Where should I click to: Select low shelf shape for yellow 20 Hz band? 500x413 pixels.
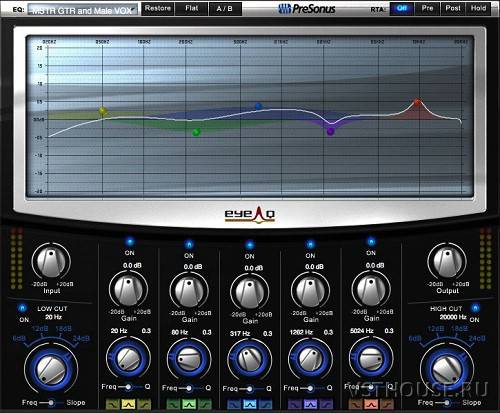coord(112,404)
